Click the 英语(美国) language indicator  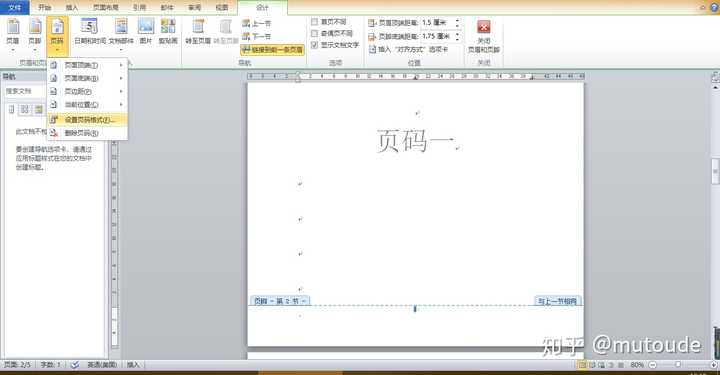click(101, 364)
